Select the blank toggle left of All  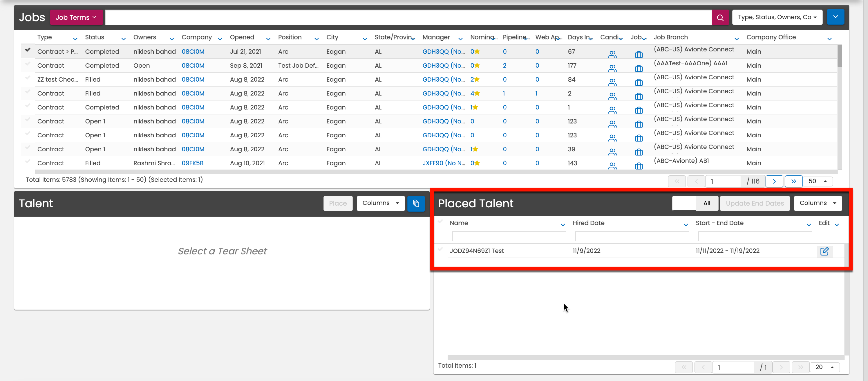[684, 203]
